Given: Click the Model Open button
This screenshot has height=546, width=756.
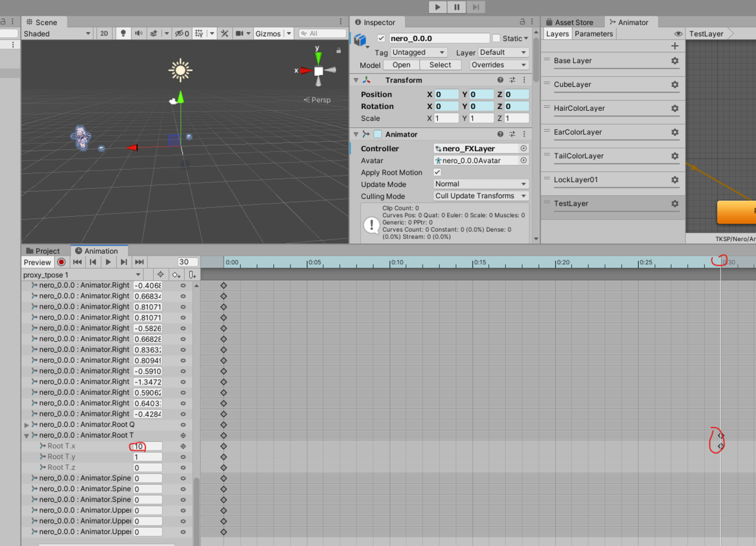Looking at the screenshot, I should click(x=401, y=65).
